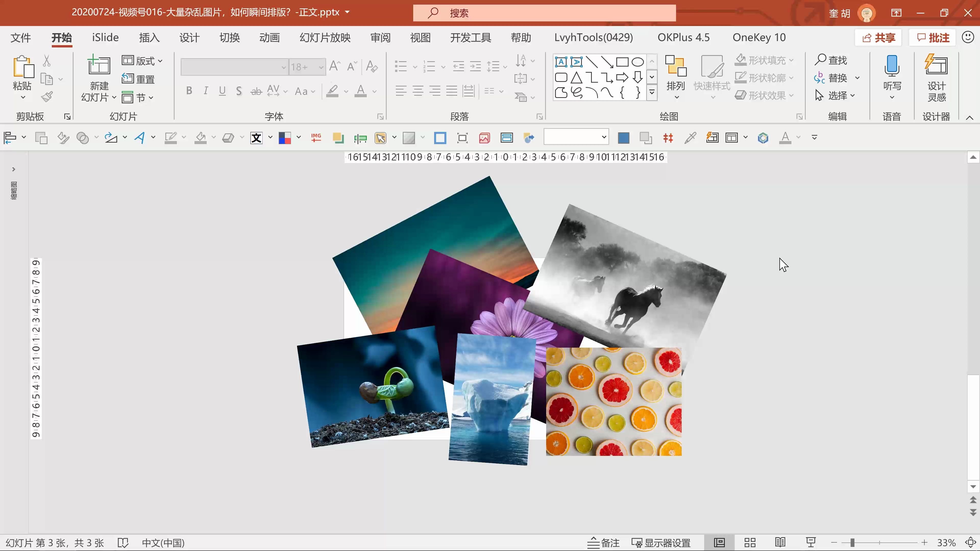Viewport: 980px width, 551px height.
Task: Switch to slide sorter view icon
Action: [750, 543]
